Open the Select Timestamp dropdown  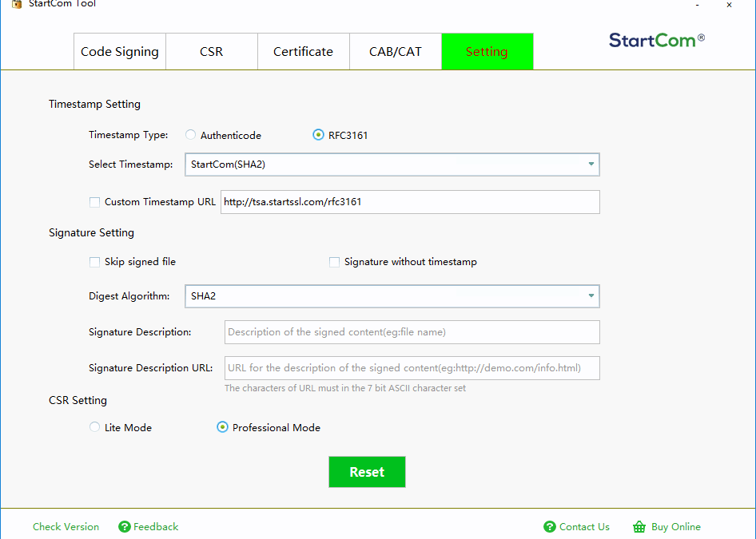tap(392, 164)
